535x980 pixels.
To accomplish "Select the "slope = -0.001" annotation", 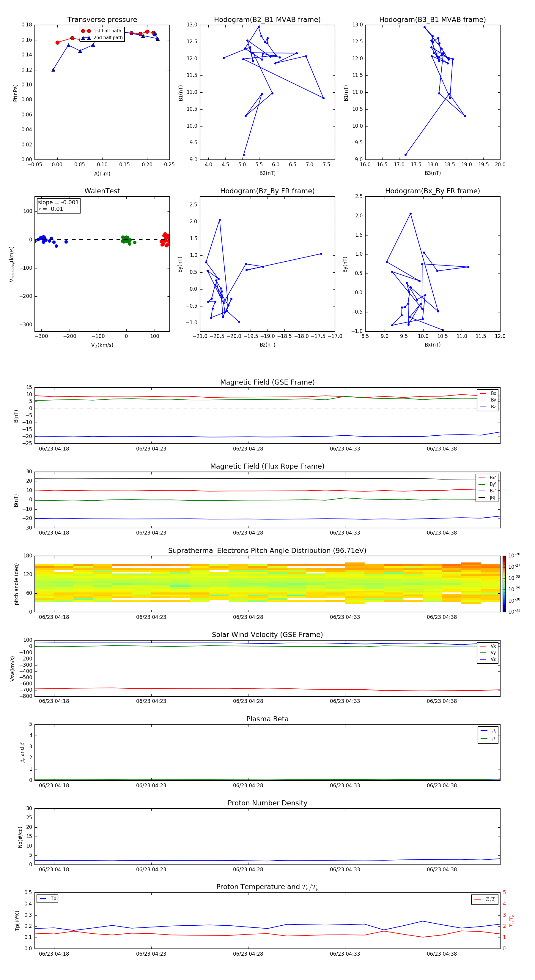I will (58, 203).
